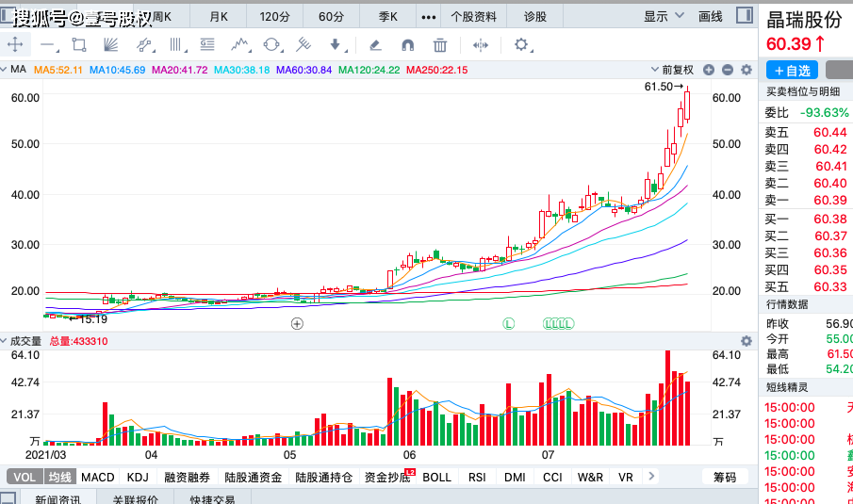Select 陆股通持仓 indicator

click(x=323, y=477)
